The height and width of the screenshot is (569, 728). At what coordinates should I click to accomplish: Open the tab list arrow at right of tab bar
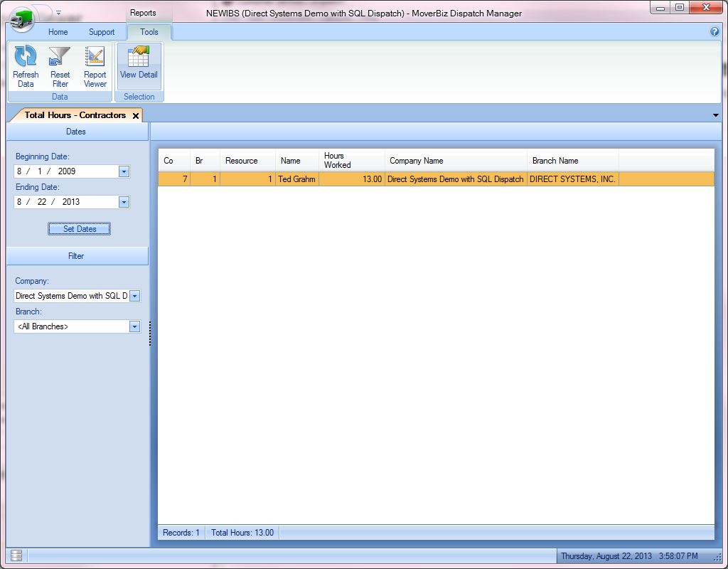tap(714, 115)
